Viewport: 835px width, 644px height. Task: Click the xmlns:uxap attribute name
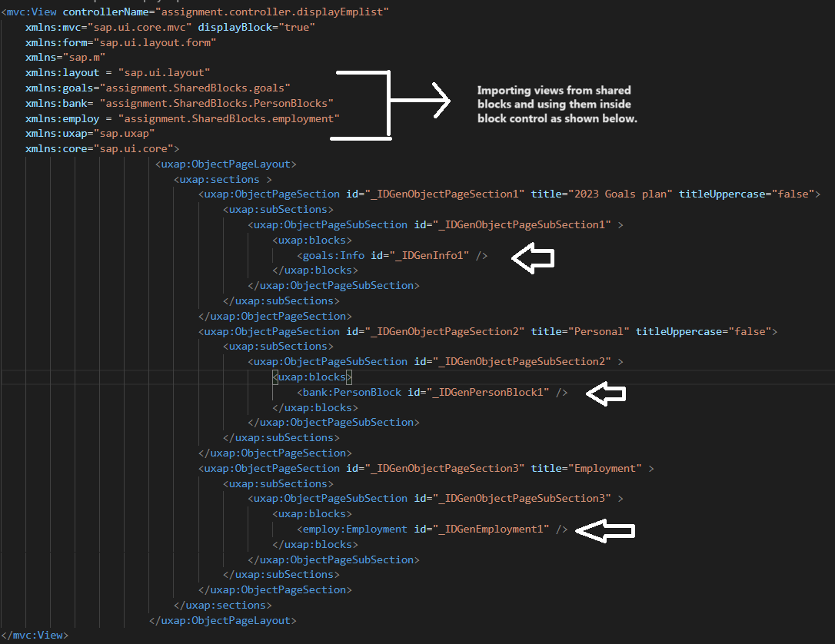coord(56,134)
